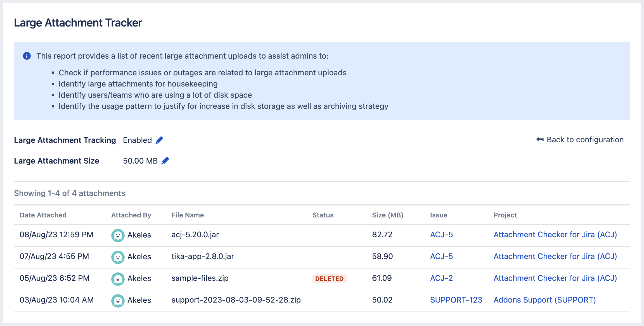Edit the Large Attachment Tracking setting pencil

[159, 140]
